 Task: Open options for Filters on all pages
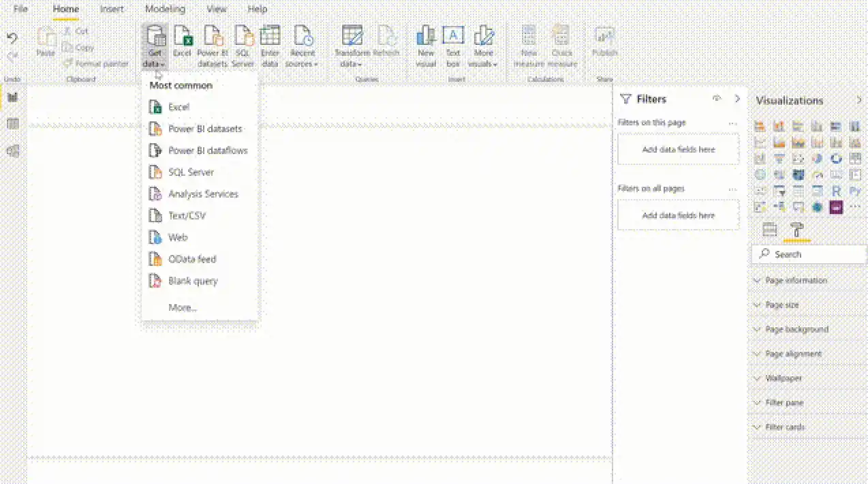coord(733,189)
